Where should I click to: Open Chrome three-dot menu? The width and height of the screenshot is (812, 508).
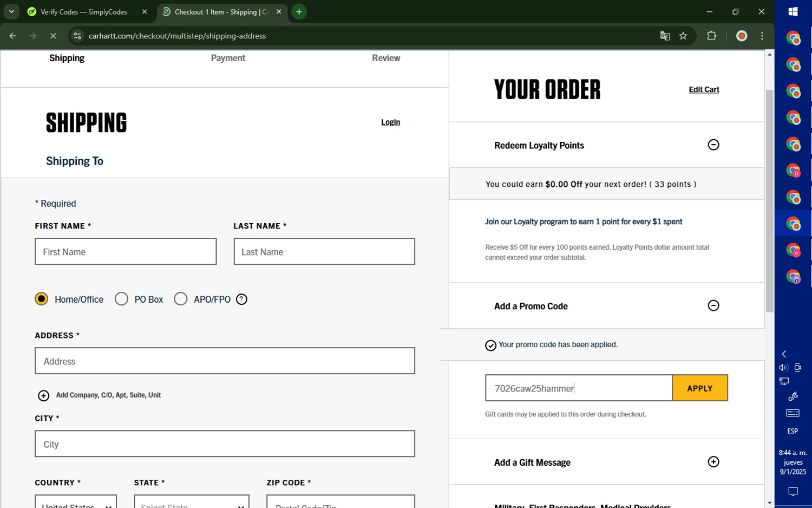pos(762,36)
